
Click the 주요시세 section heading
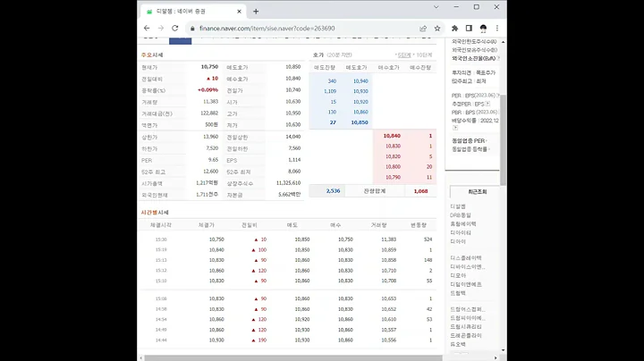152,55
